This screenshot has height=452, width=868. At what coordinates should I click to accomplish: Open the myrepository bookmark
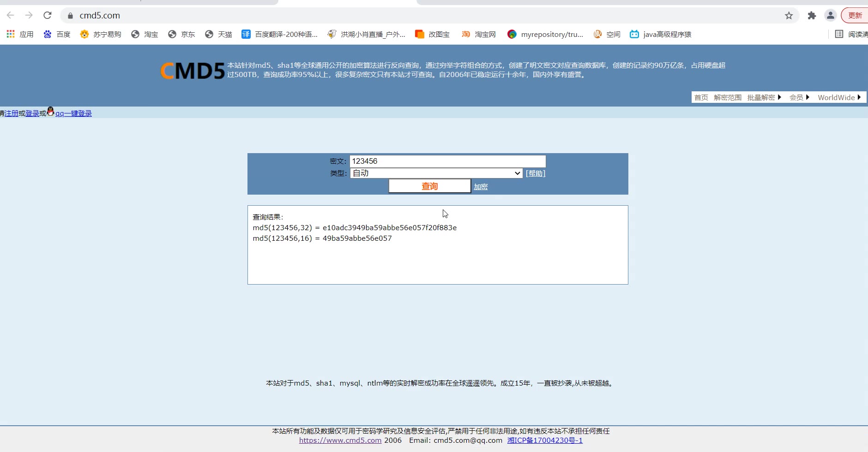click(545, 34)
